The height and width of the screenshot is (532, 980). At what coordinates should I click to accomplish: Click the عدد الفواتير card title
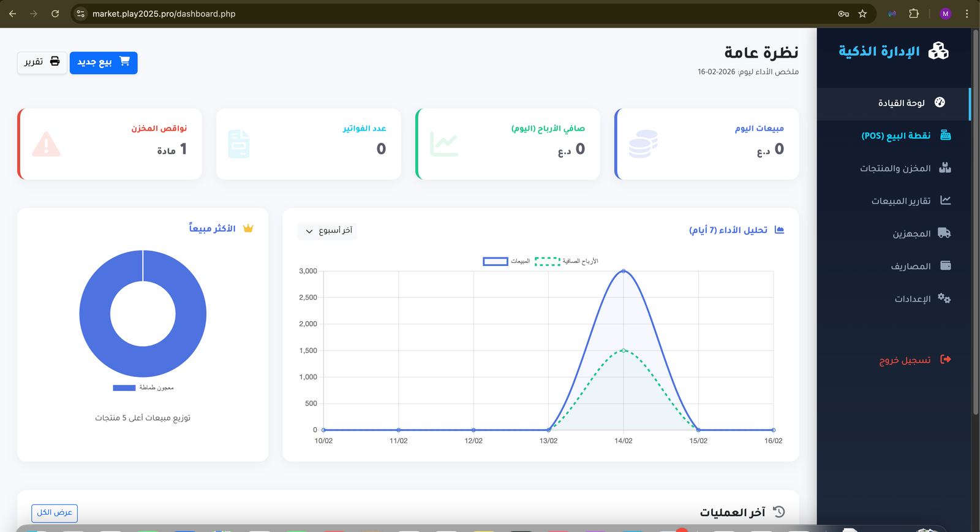point(364,128)
